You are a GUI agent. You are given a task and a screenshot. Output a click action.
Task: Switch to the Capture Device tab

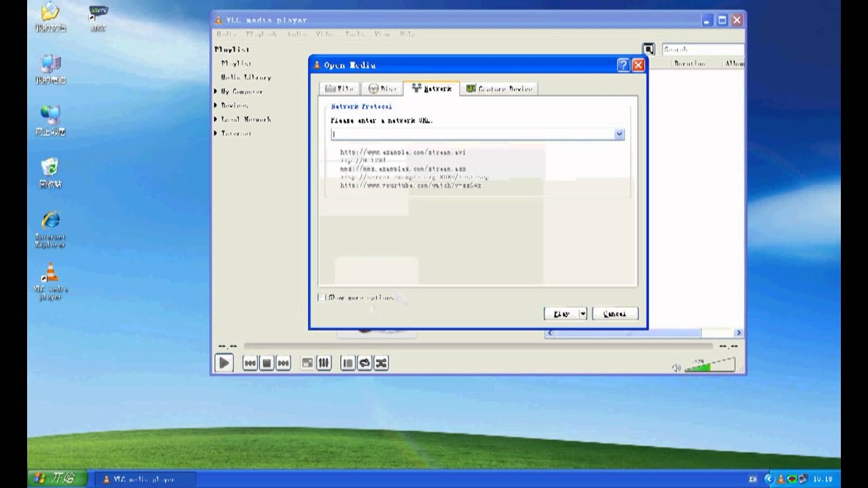coord(499,89)
